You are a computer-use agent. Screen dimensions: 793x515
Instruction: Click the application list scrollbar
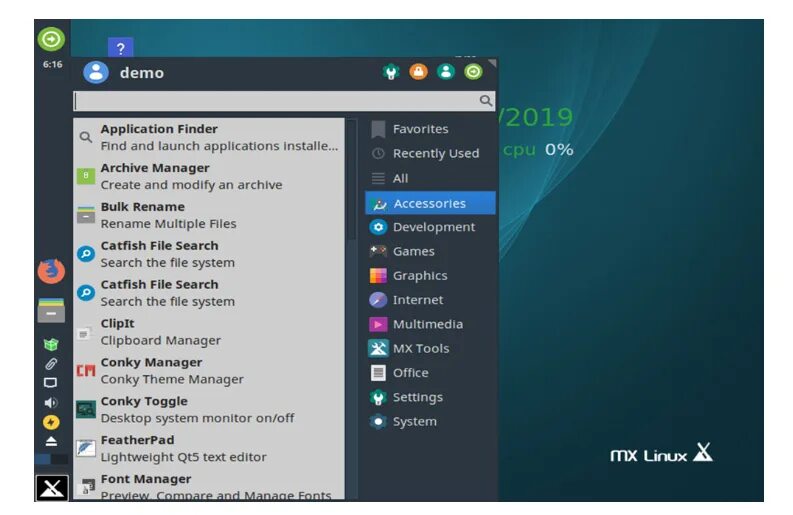point(353,180)
